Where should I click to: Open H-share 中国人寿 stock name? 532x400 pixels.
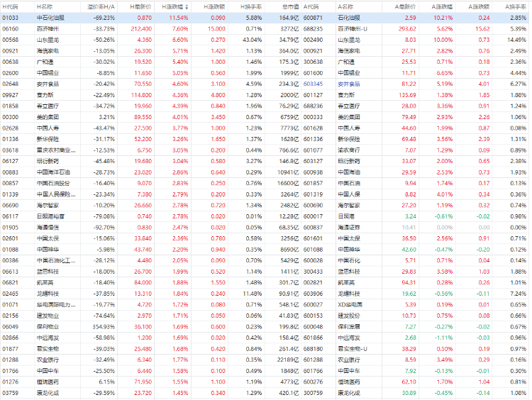[48, 128]
